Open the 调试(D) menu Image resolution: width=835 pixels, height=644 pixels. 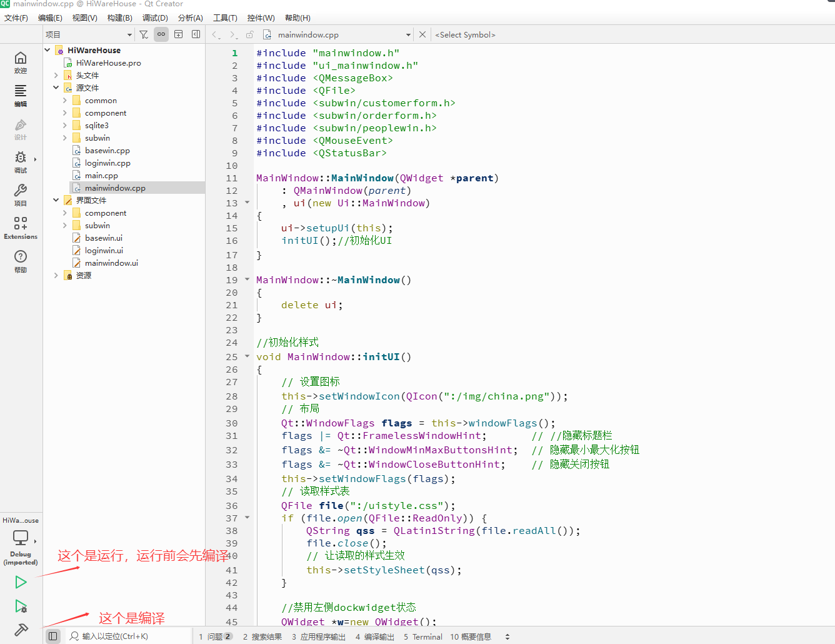(x=155, y=18)
